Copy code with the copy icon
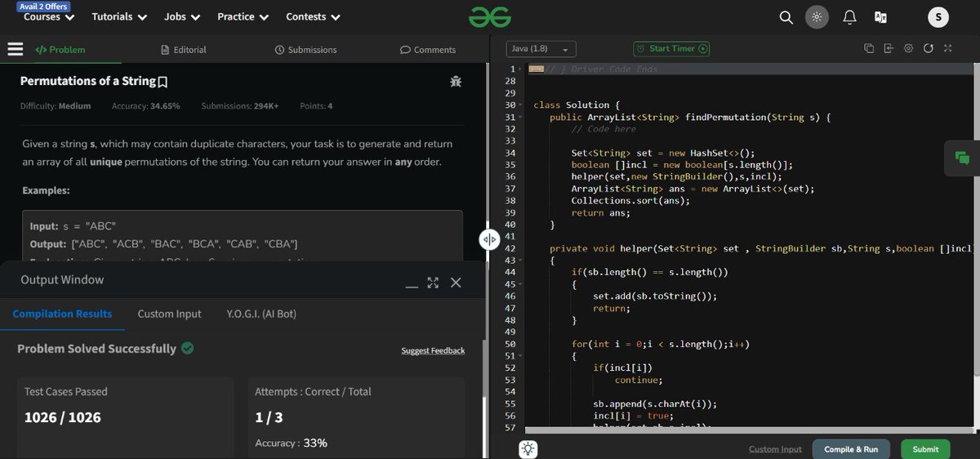Screen dimensions: 980x459 coord(869,49)
